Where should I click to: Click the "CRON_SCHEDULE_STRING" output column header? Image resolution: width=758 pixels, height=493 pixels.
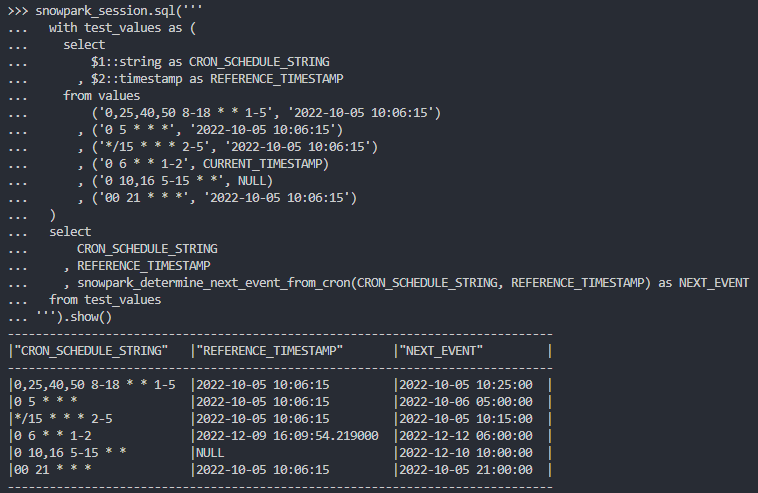coord(92,350)
